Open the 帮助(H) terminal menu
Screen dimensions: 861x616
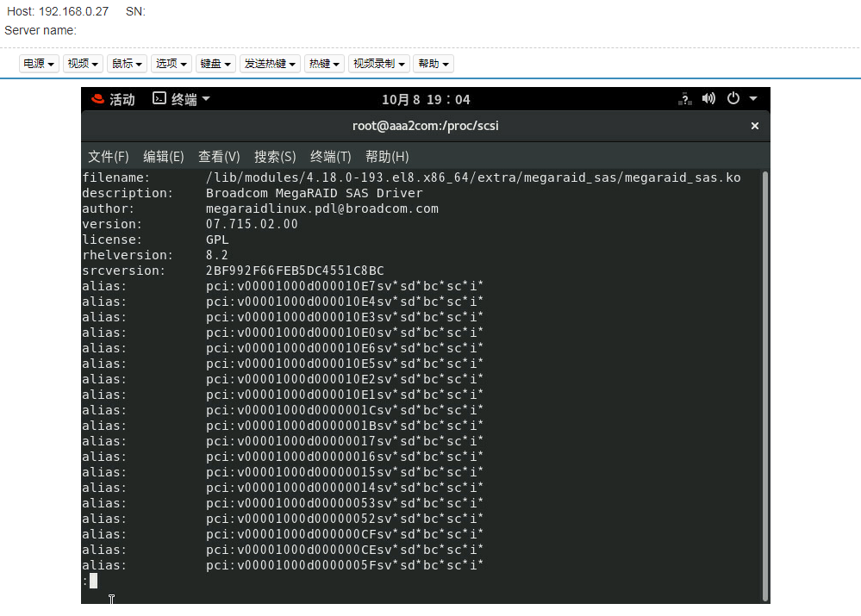tap(387, 157)
